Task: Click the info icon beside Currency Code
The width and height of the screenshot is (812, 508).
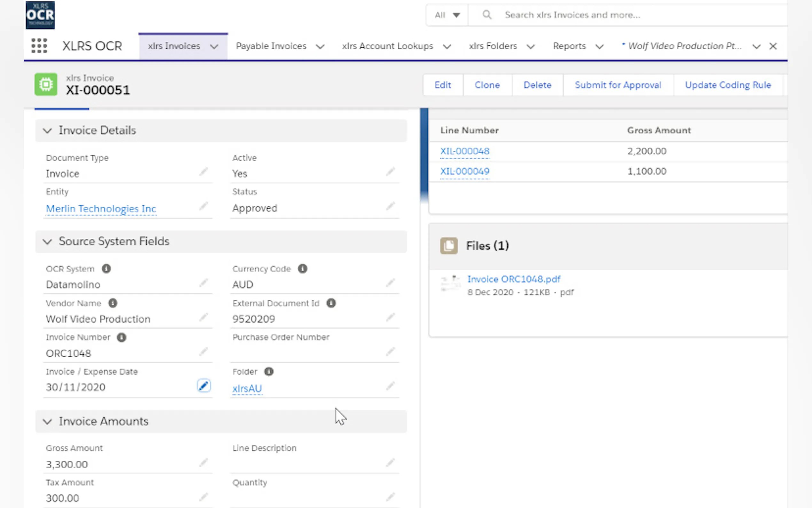Action: pos(302,269)
